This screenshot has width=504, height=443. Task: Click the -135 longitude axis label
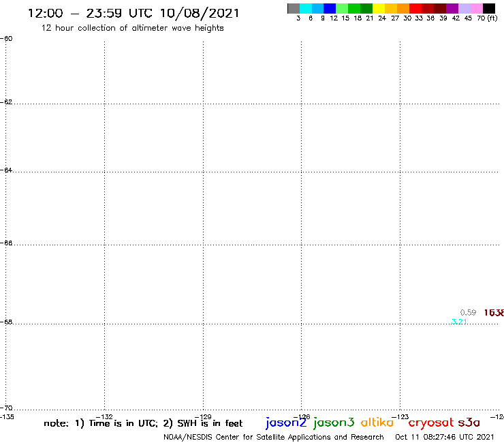click(7, 417)
